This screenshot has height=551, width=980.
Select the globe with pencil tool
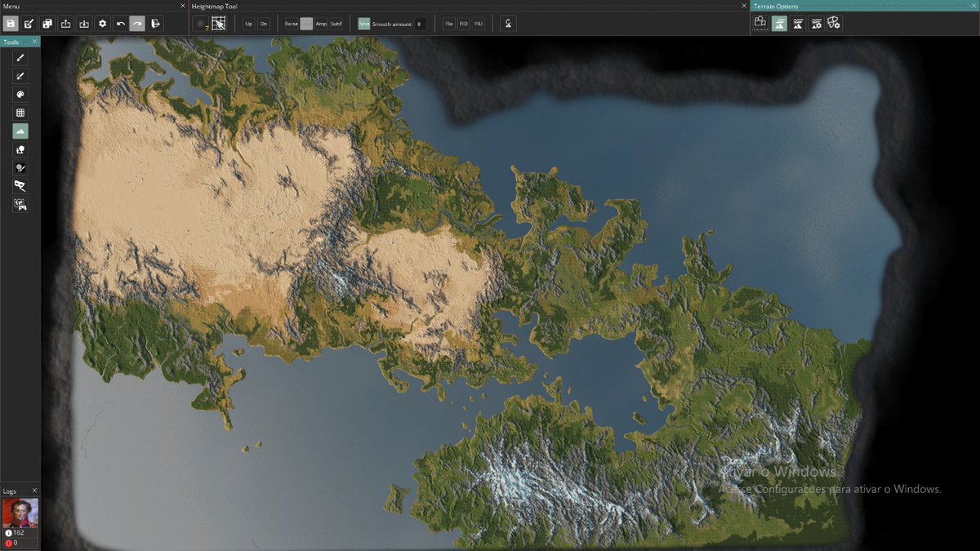tap(20, 167)
